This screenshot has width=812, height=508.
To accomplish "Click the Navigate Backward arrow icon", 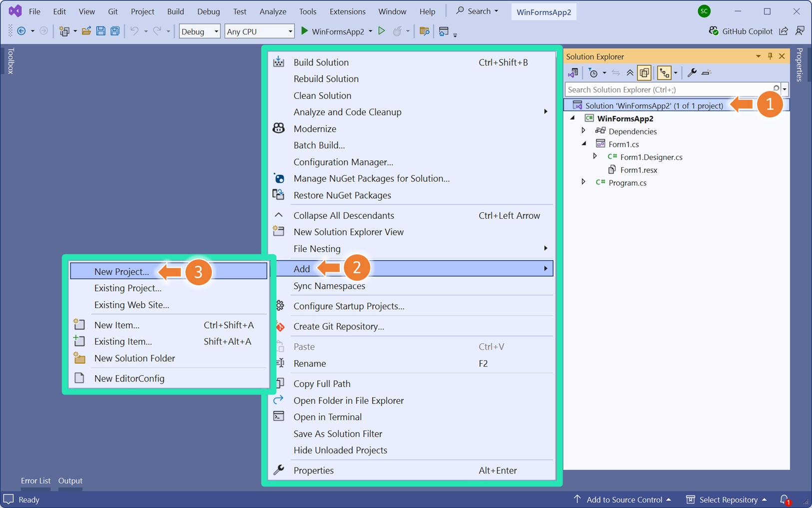I will coord(21,31).
